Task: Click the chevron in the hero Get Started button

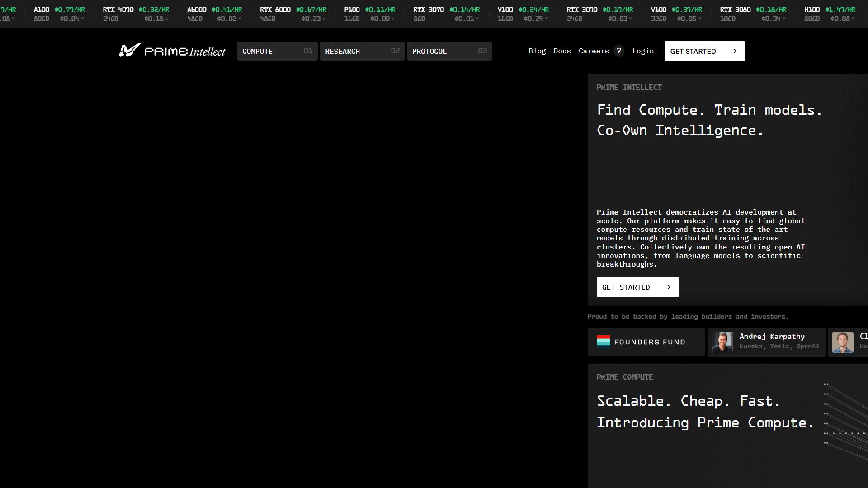Action: 669,287
